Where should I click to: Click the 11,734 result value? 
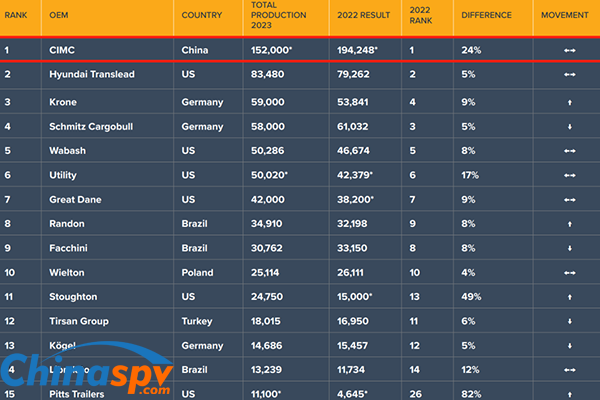[351, 370]
